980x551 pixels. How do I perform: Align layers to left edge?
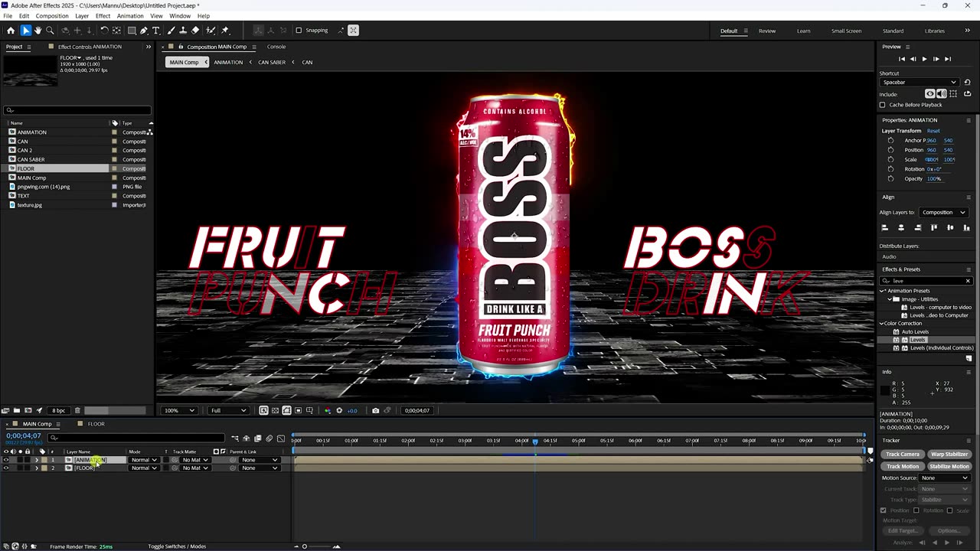pos(884,227)
